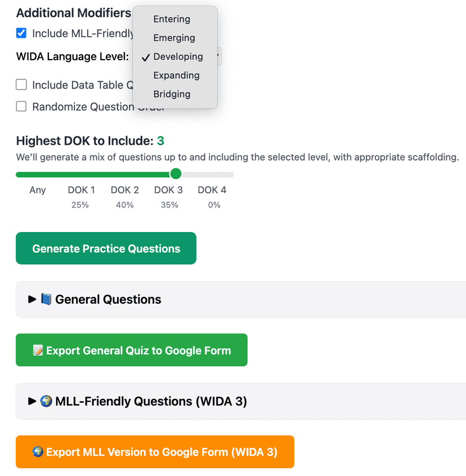Select Entering from the WIDA level menu

(172, 19)
